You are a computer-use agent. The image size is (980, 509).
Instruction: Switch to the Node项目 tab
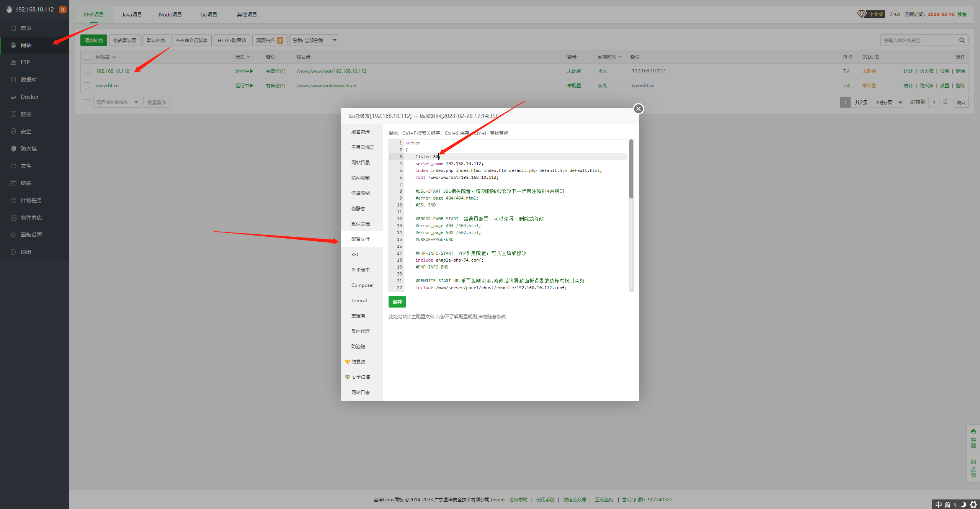point(170,15)
